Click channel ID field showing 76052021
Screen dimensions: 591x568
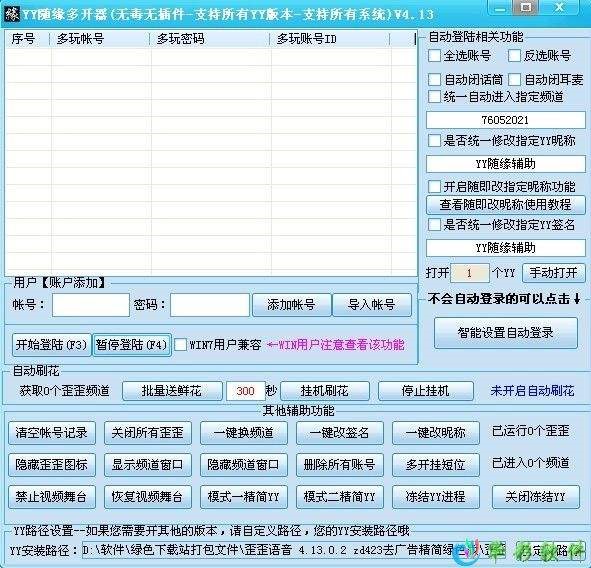tap(505, 120)
